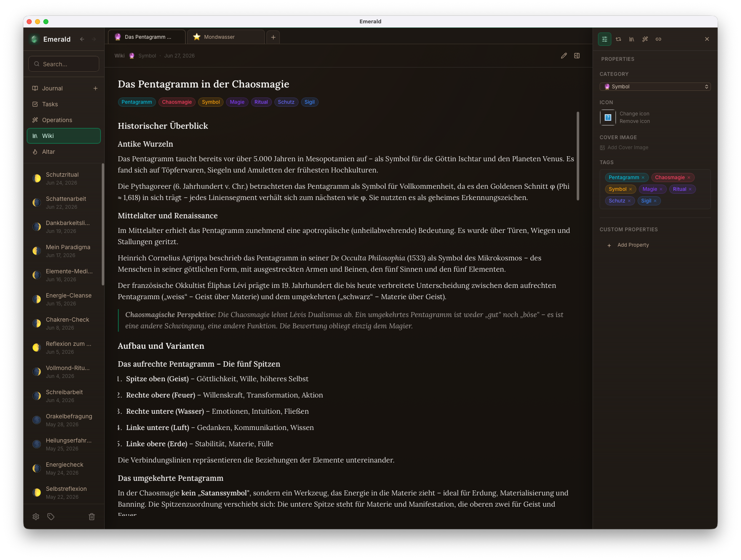Click the moon icon beside Schutzritual
The image size is (741, 560).
tap(37, 178)
